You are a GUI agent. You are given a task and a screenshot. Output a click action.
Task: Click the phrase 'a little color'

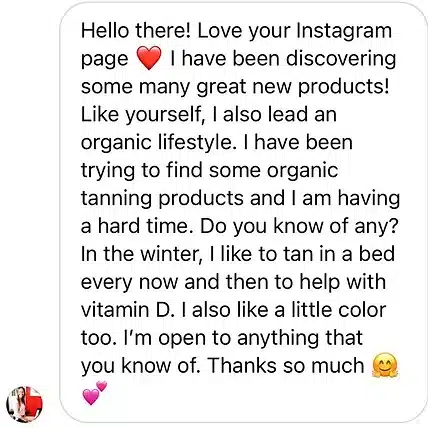pyautogui.click(x=330, y=310)
